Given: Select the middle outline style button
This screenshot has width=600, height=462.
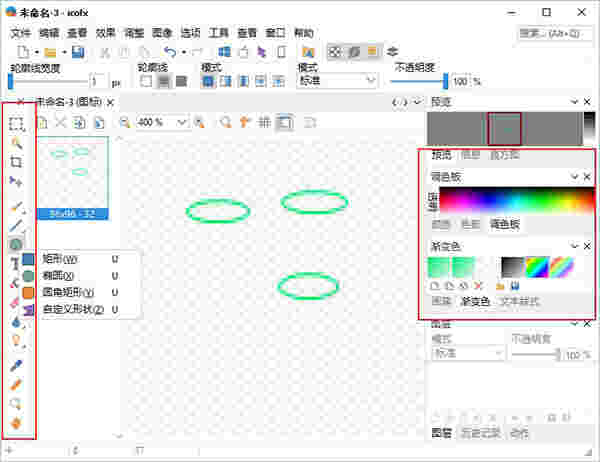Looking at the screenshot, I should 163,81.
